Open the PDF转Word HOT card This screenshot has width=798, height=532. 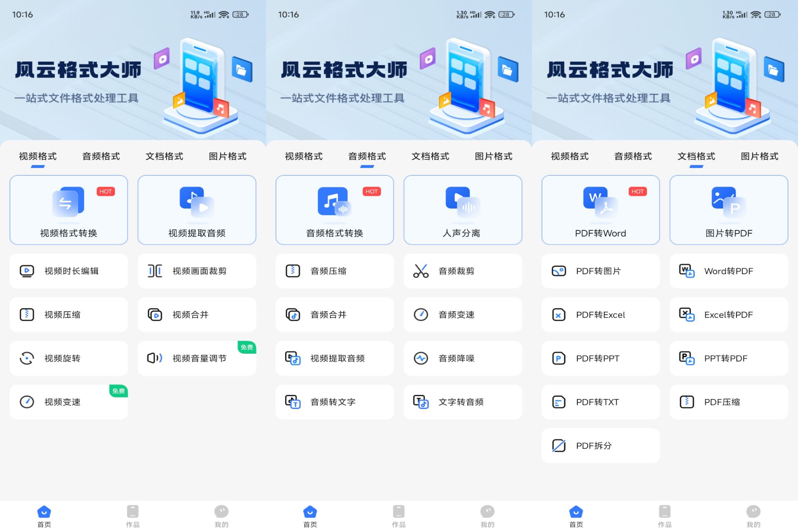[601, 210]
